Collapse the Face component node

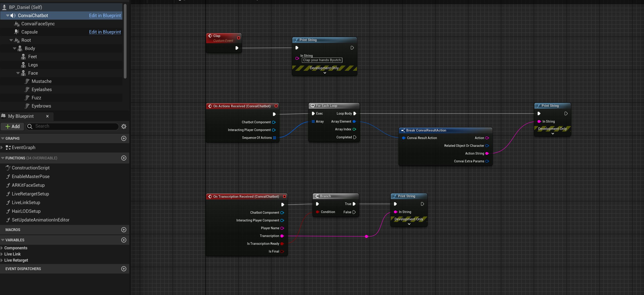[x=18, y=73]
